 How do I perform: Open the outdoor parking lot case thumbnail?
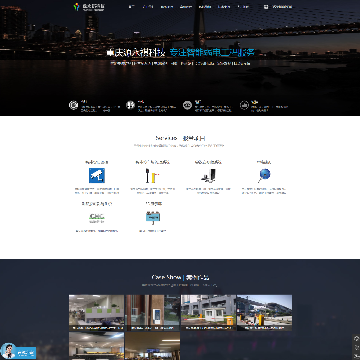[x=264, y=313]
